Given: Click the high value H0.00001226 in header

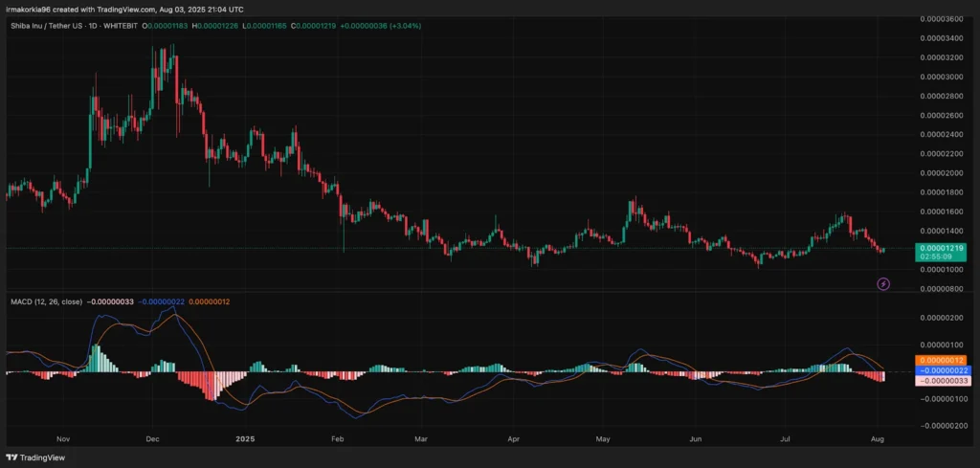Looking at the screenshot, I should click(215, 26).
